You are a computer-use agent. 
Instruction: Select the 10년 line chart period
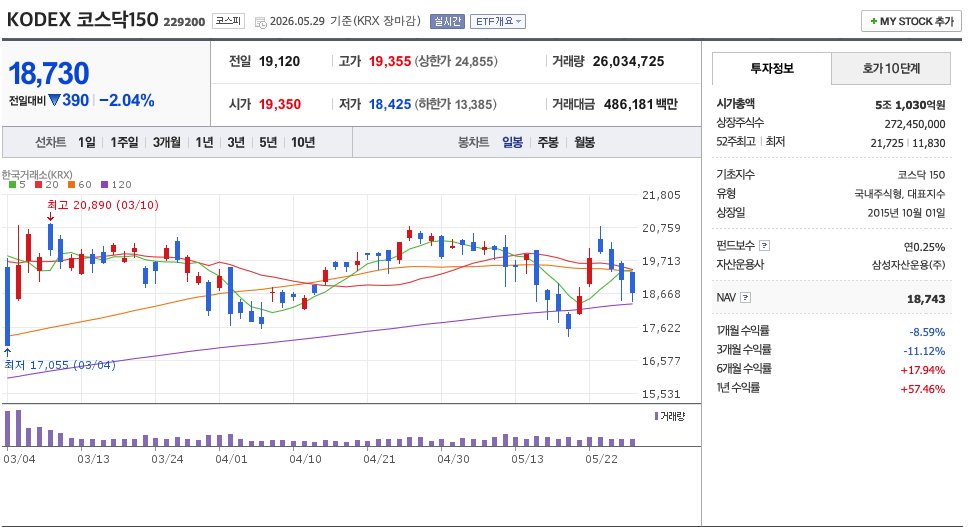(303, 142)
